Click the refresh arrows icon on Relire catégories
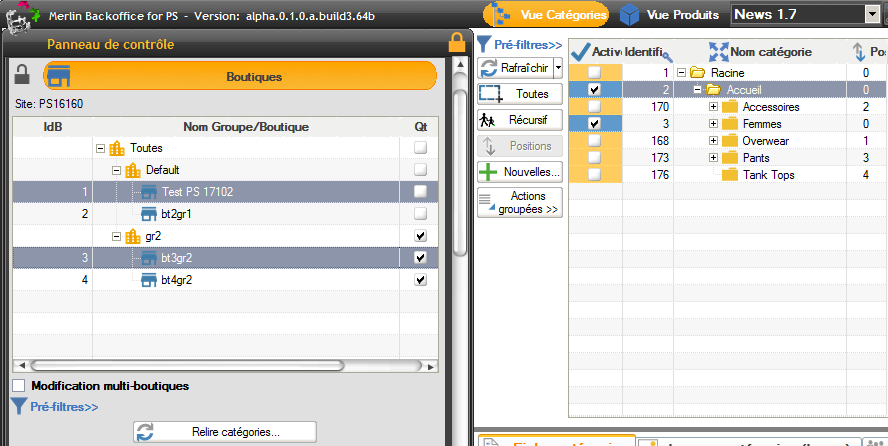 point(146,432)
